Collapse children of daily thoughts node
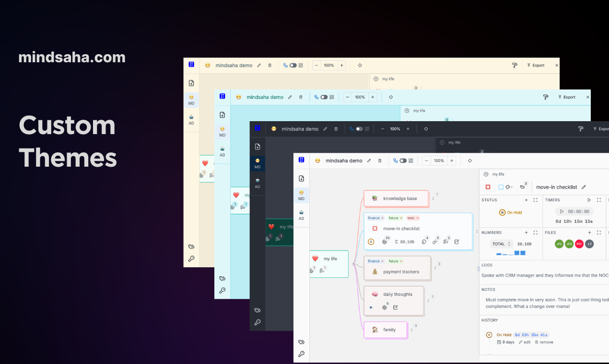The height and width of the screenshot is (364, 609). point(428,301)
